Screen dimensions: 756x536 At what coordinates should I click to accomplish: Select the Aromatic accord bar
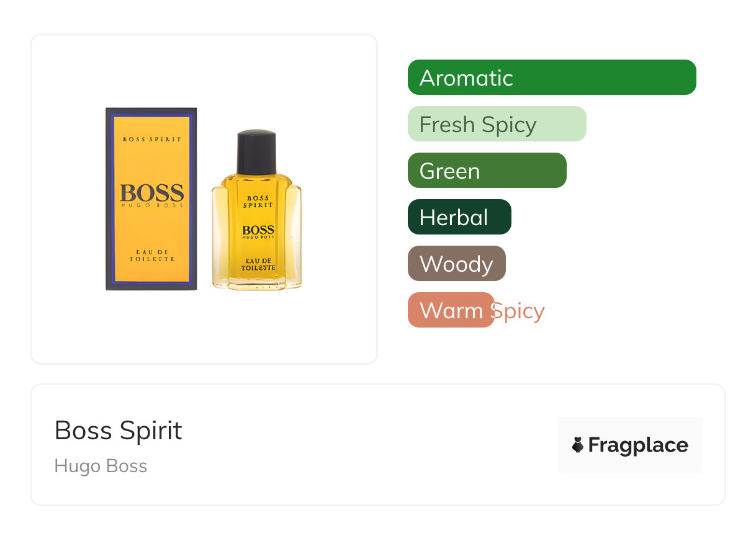pos(551,78)
